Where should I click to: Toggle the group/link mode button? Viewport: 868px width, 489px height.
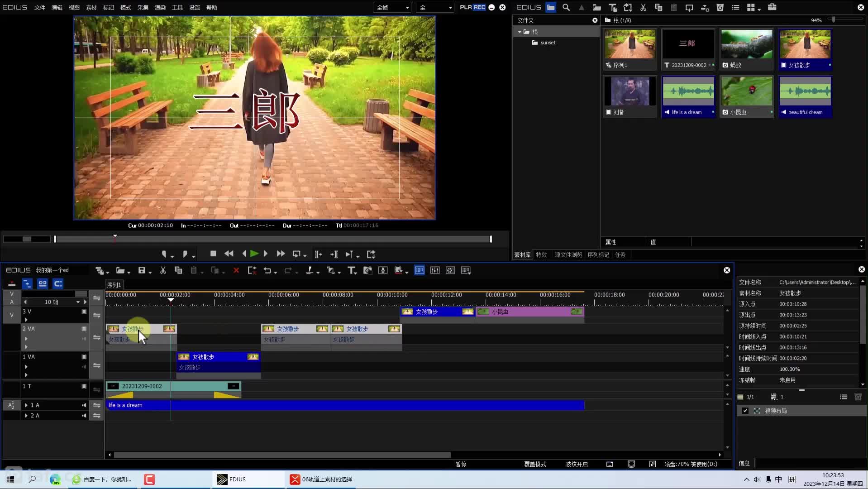(x=43, y=283)
